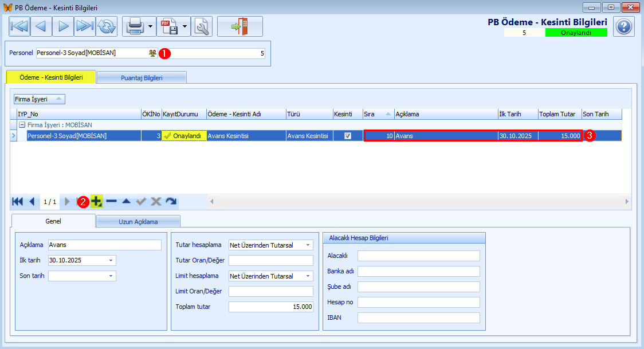Click the exit door icon
Screen dimensions: 644x349
(x=239, y=26)
